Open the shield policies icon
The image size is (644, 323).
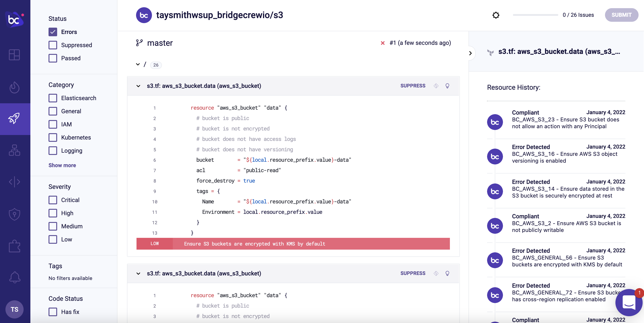pos(15,214)
